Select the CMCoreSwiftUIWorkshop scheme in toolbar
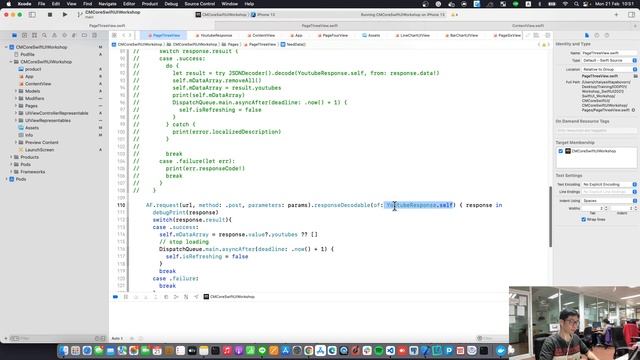Screen dimensions: 640x360 coord(221,15)
